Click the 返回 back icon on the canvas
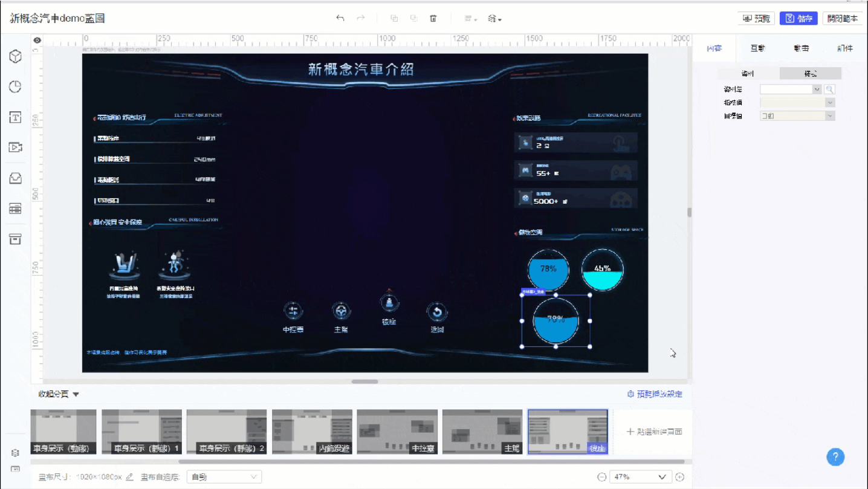The height and width of the screenshot is (489, 868). tap(436, 312)
